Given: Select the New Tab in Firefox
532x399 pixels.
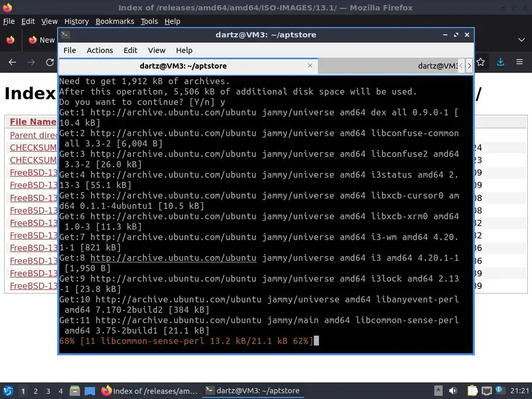Looking at the screenshot, I should coord(42,40).
